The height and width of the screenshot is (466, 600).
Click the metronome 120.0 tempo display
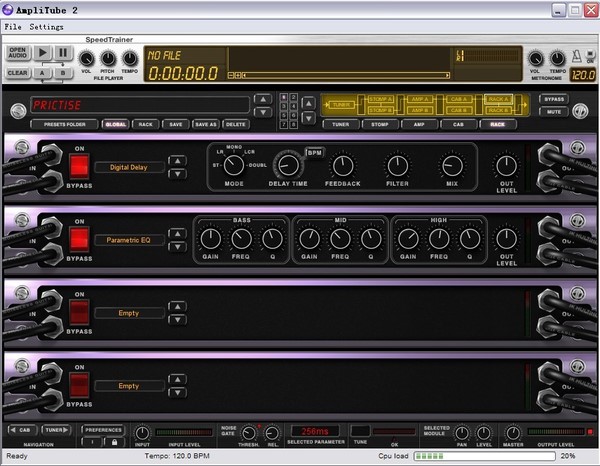582,75
